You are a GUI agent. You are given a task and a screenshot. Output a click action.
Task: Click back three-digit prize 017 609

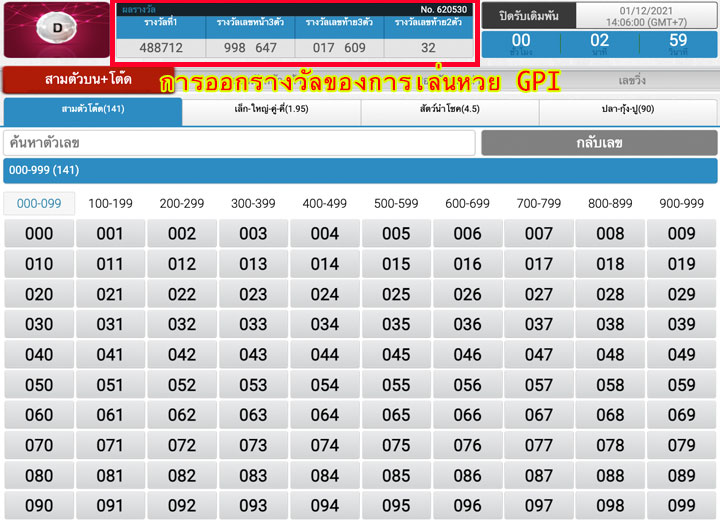click(x=339, y=48)
